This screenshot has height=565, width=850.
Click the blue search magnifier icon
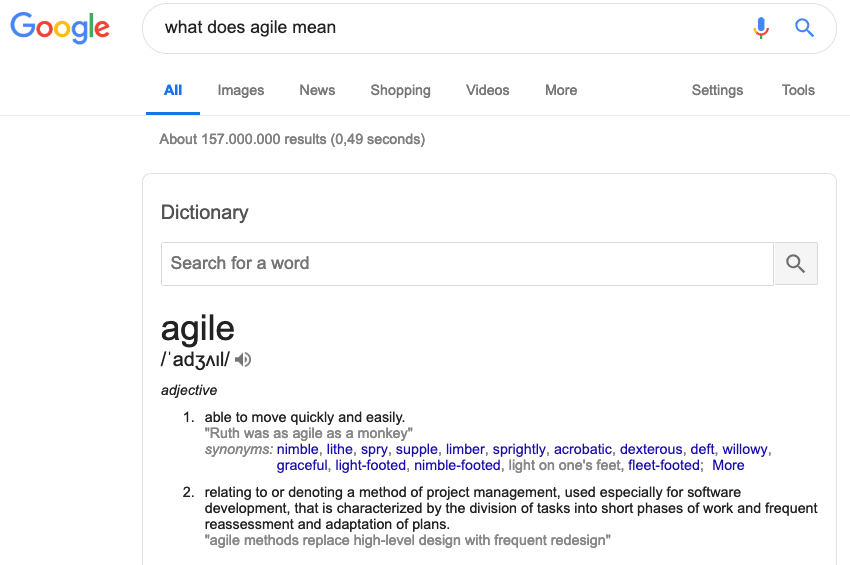coord(804,27)
